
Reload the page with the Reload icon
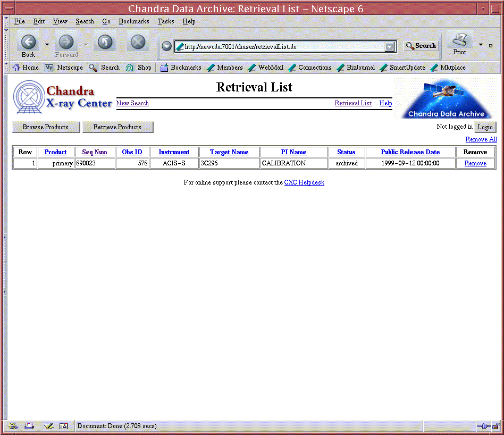pyautogui.click(x=105, y=42)
